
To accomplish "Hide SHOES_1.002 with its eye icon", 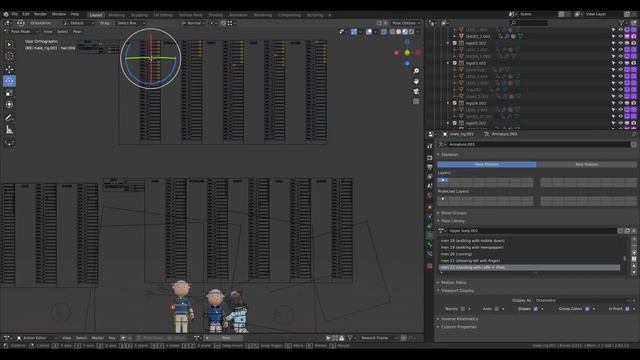I will (x=620, y=36).
